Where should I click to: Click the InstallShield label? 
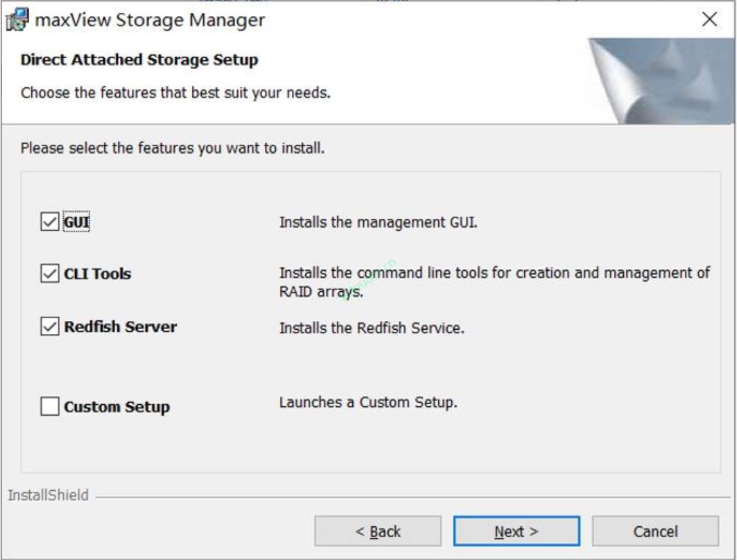pyautogui.click(x=48, y=495)
